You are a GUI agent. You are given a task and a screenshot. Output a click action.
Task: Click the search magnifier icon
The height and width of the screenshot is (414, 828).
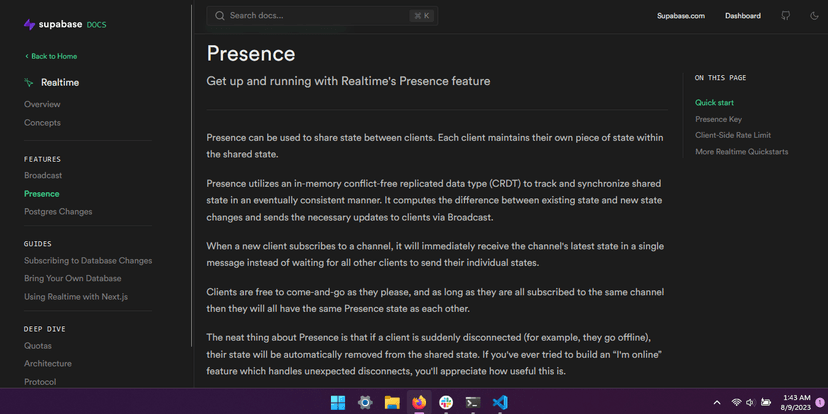(220, 16)
